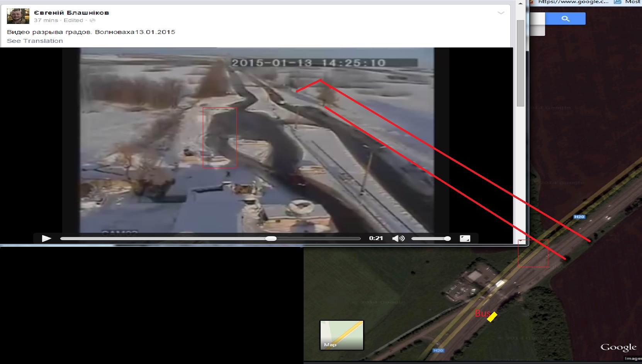This screenshot has width=642, height=364.
Task: Open Євгеній Блашніков profile name link
Action: (71, 13)
